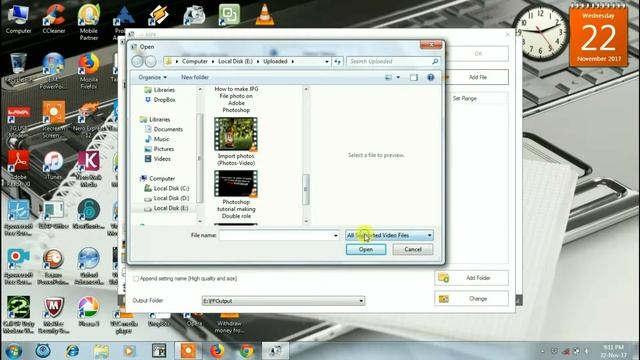Select Computer in the navigation pane
Image resolution: width=640 pixels, height=360 pixels.
(158, 178)
